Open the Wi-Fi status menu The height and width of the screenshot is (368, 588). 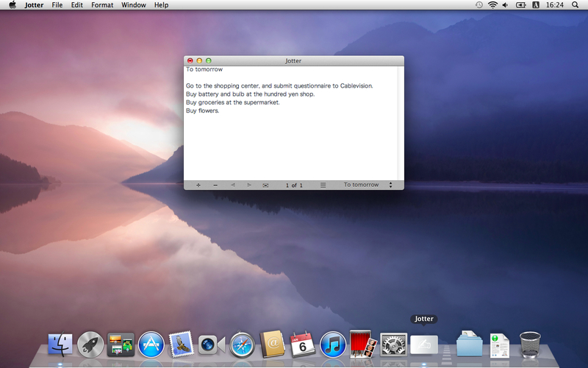pos(492,5)
